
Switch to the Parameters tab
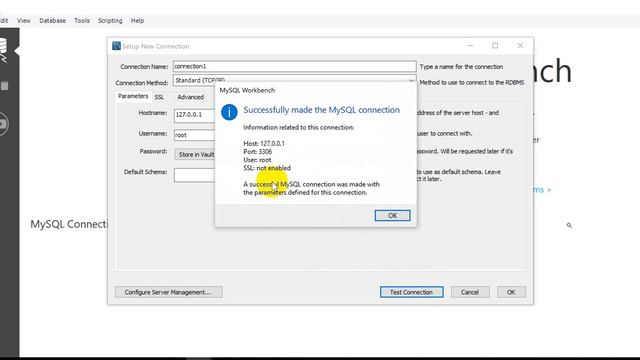coord(133,96)
